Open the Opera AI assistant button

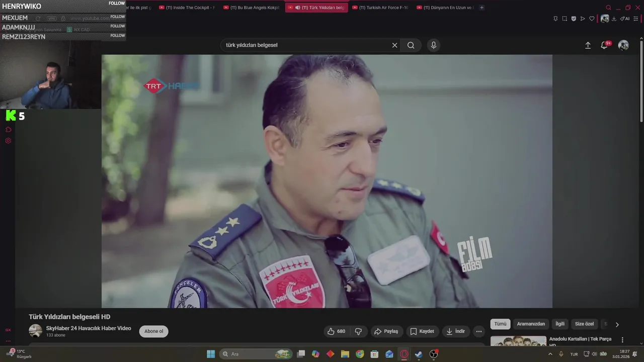tap(624, 19)
